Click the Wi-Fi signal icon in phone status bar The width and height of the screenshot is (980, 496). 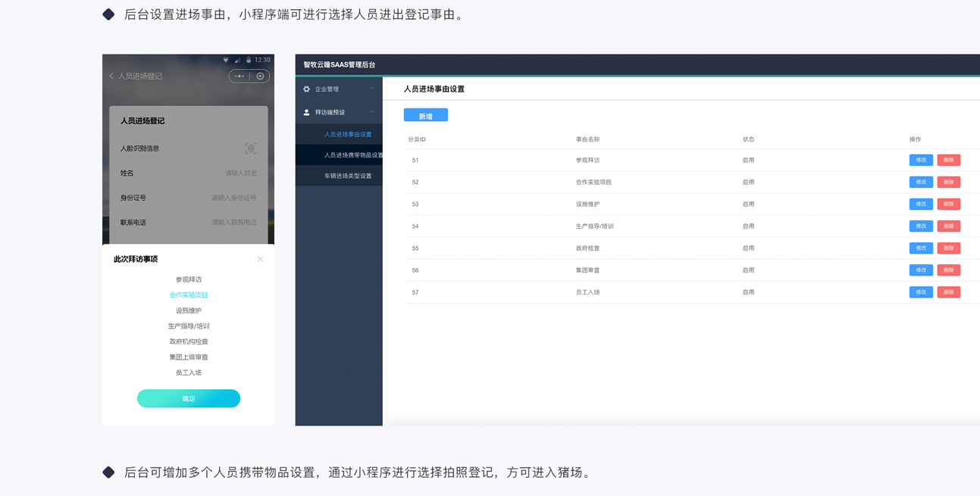pyautogui.click(x=225, y=60)
